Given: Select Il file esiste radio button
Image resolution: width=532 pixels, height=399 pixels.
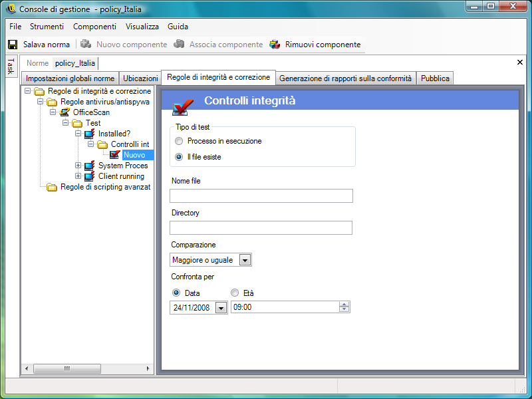Looking at the screenshot, I should 179,157.
